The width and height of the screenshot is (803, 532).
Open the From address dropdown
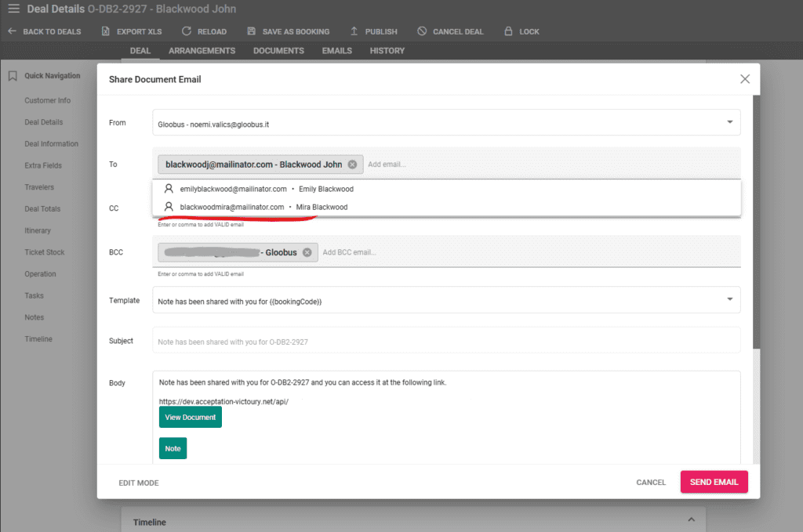click(731, 121)
